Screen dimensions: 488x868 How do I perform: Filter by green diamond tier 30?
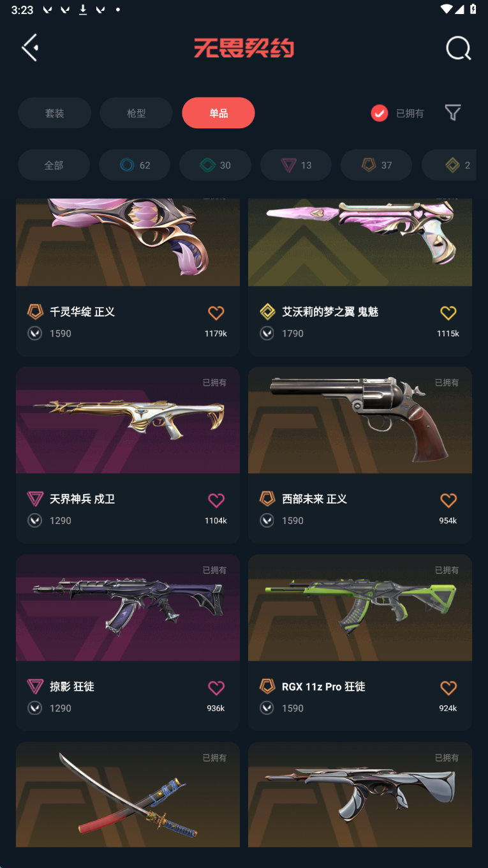coord(216,165)
